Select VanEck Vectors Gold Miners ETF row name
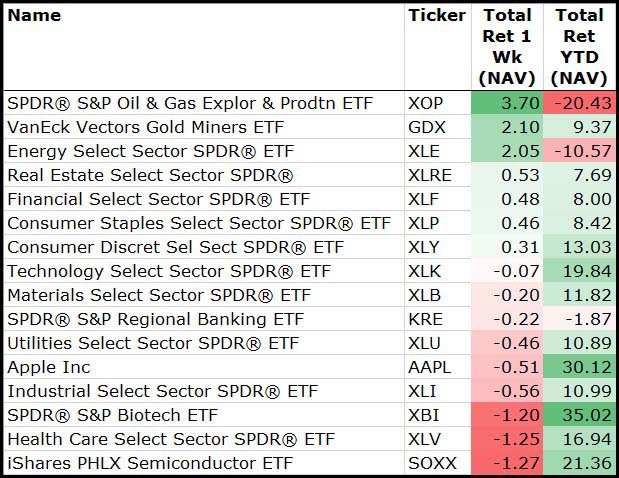 pyautogui.click(x=145, y=127)
